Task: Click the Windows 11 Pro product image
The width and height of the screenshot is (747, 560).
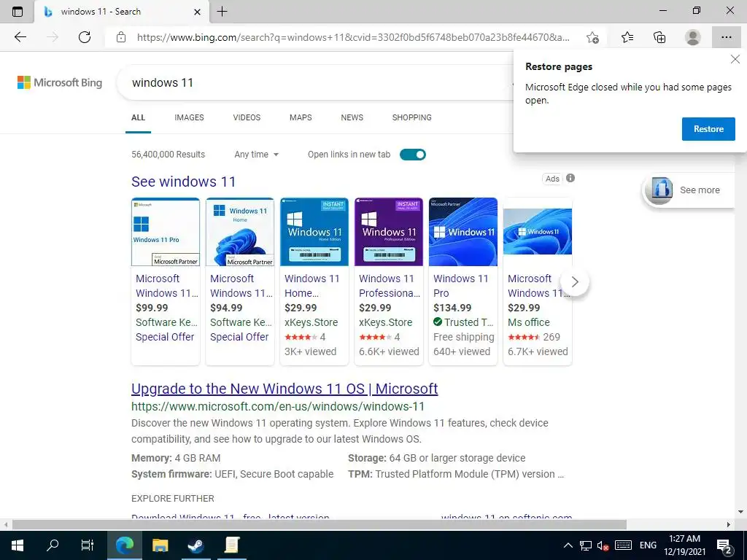Action: (166, 232)
